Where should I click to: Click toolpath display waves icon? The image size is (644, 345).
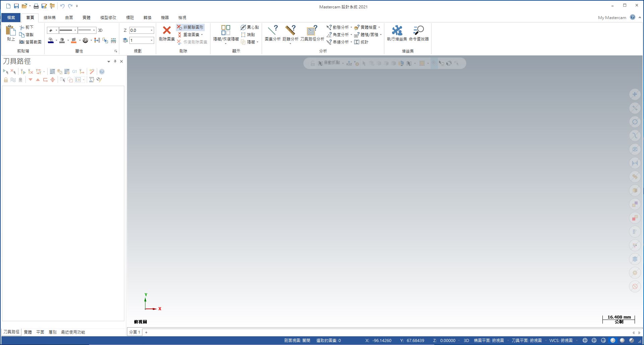click(13, 80)
